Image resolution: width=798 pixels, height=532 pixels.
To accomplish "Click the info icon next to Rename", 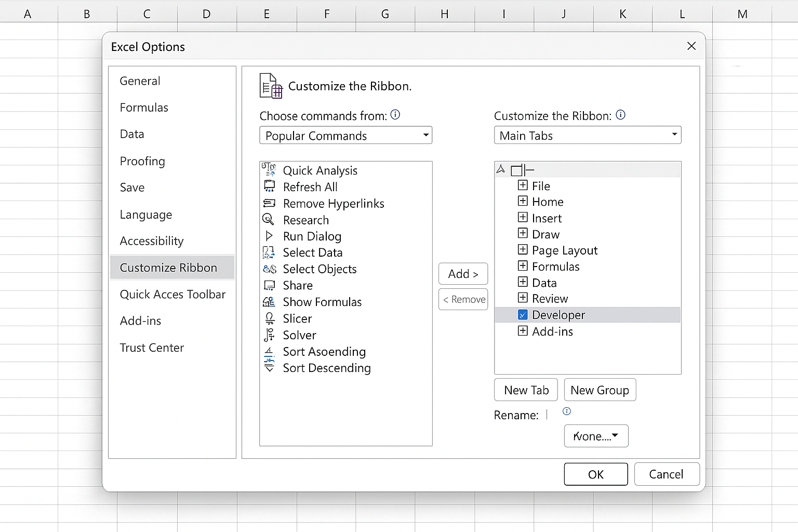I will point(567,411).
